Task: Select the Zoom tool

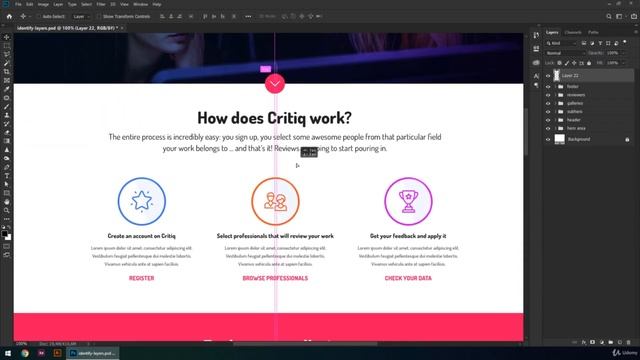Action: click(7, 210)
